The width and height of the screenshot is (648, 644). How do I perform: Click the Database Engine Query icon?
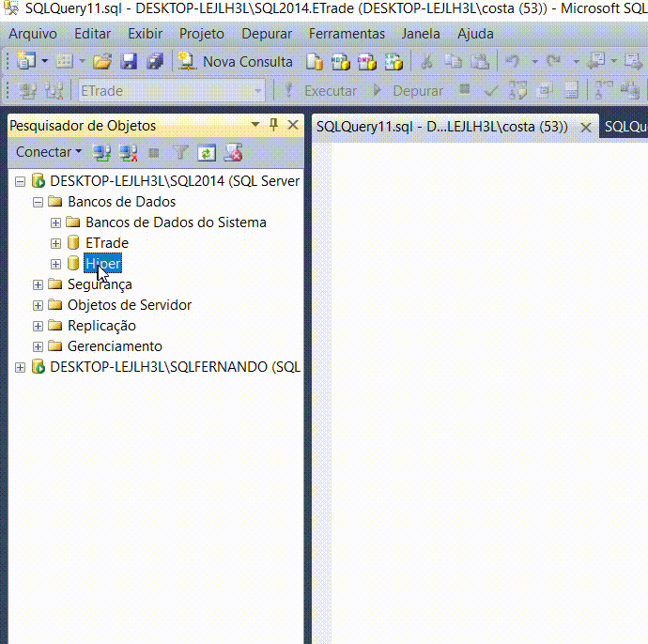point(315,62)
